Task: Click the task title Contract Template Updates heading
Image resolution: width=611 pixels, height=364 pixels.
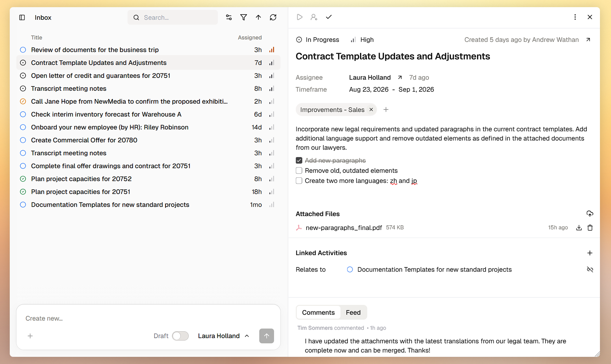Action: pyautogui.click(x=393, y=56)
